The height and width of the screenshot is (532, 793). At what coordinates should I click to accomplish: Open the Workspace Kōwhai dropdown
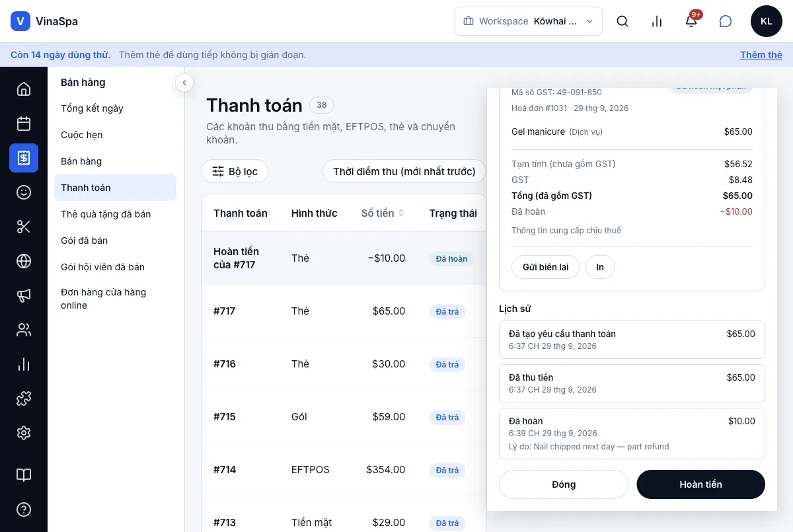click(529, 21)
